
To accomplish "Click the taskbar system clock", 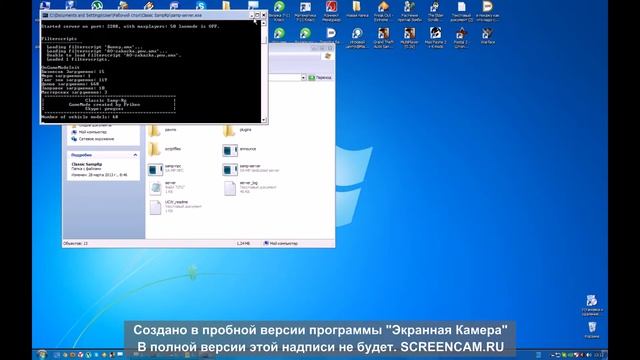I will 598,355.
